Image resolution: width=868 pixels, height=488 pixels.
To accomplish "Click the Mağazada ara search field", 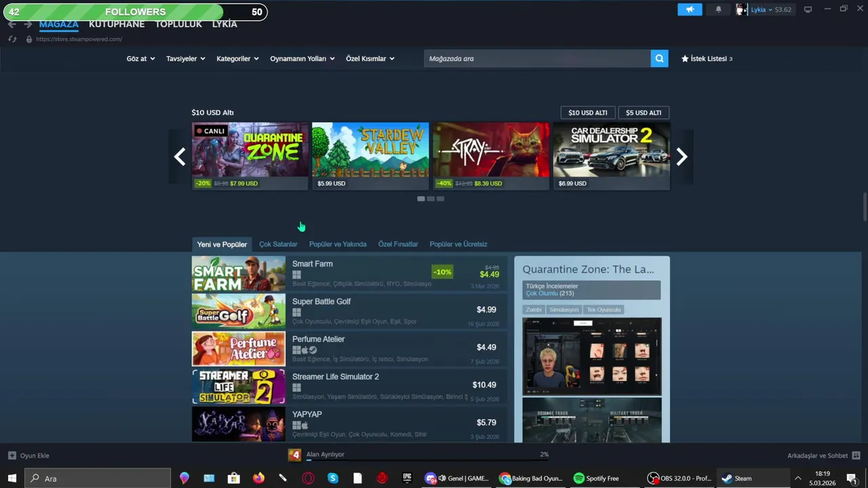I will [537, 58].
